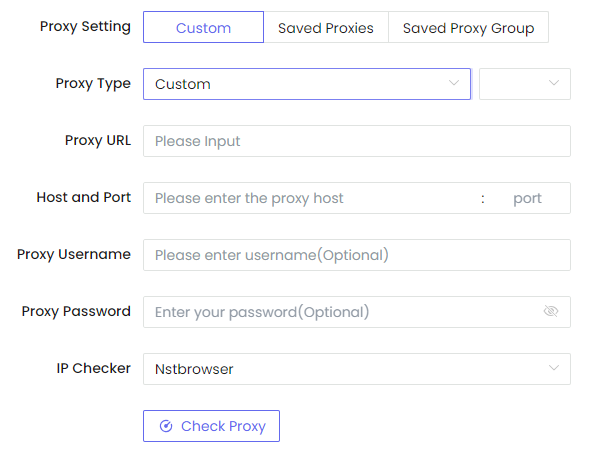
Task: Click the Proxy URL input field
Action: [357, 141]
